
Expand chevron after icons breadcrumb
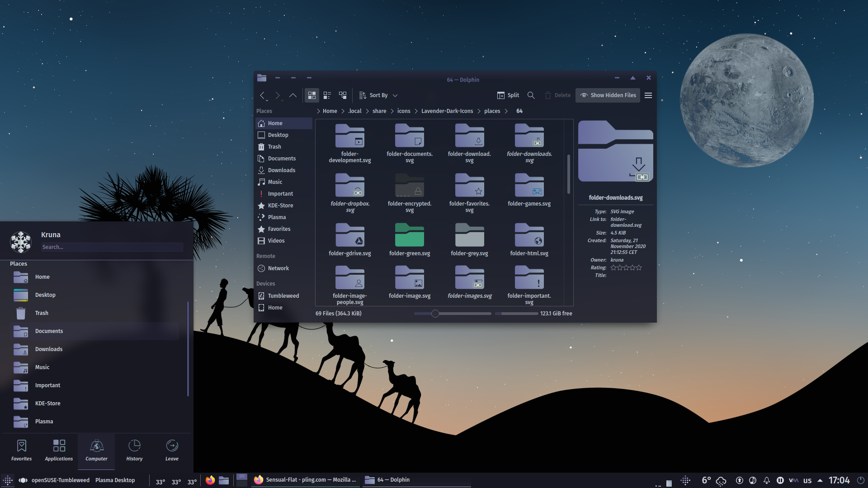click(x=416, y=111)
